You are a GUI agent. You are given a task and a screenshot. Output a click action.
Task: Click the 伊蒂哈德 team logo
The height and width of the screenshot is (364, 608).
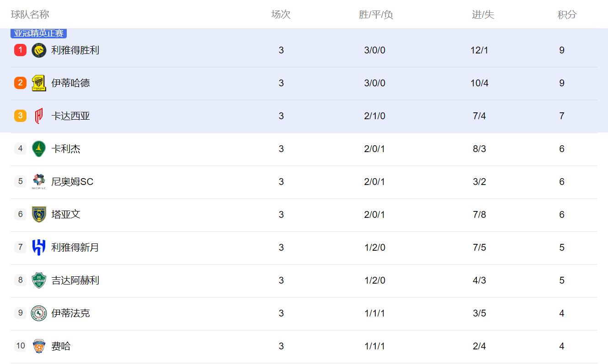click(39, 83)
